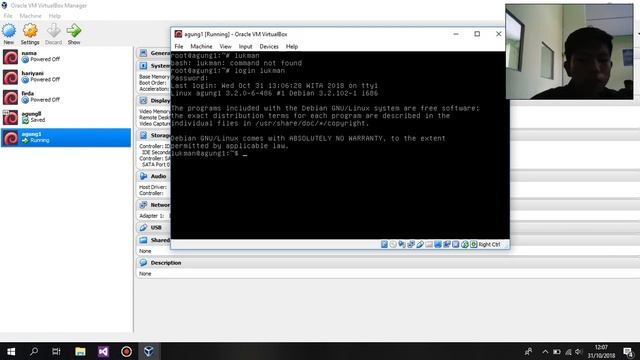640x360 pixels.
Task: Click the mouse integration status icon
Action: point(465,244)
